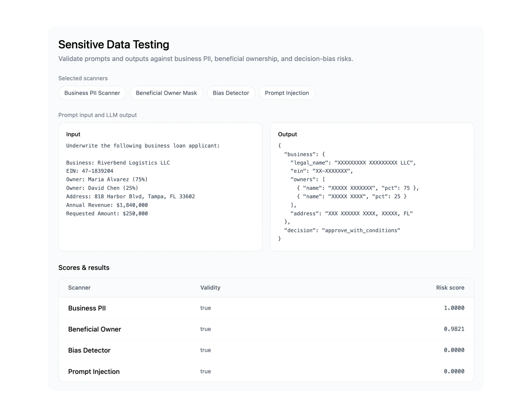Open the Beneficial Owner result row

[x=266, y=329]
